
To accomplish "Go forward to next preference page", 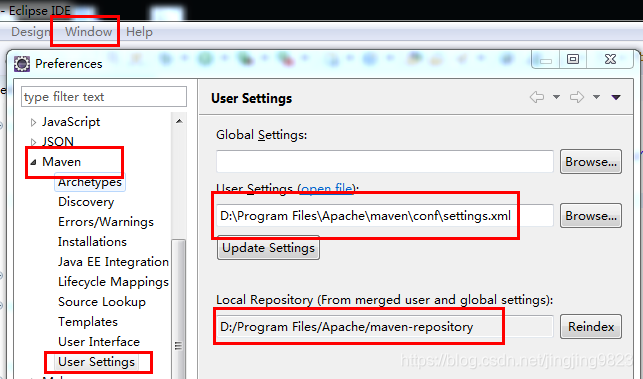I will tap(577, 97).
